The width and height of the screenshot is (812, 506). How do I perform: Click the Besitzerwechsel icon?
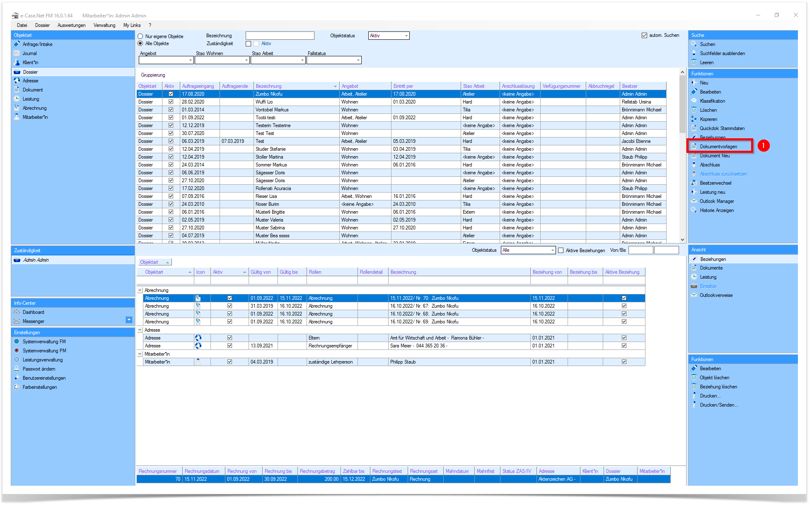pyautogui.click(x=694, y=183)
